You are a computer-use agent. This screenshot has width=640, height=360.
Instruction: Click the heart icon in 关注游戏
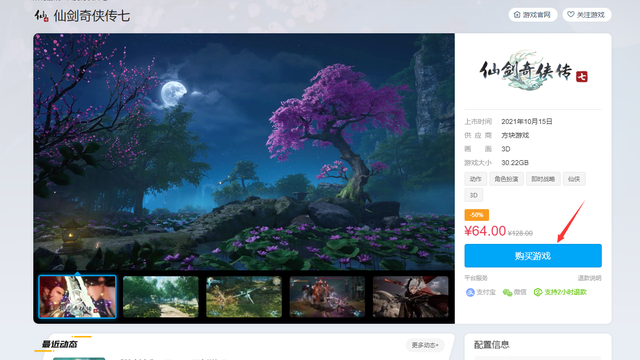571,14
